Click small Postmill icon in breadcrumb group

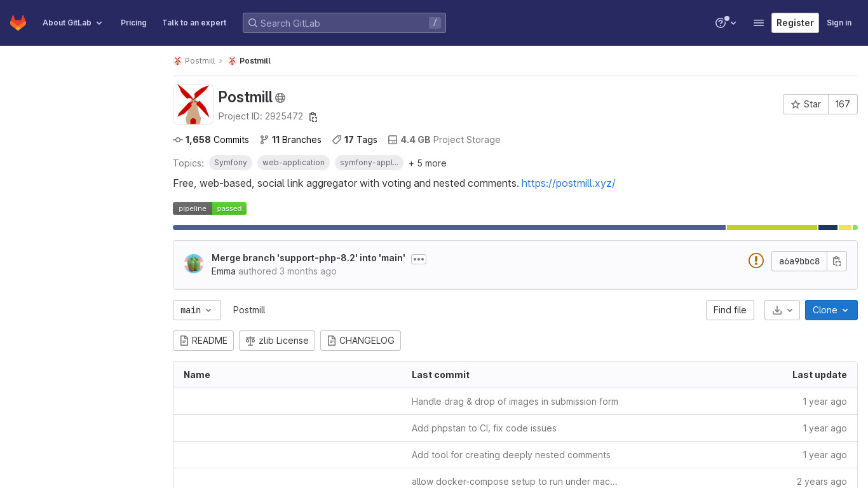point(177,61)
